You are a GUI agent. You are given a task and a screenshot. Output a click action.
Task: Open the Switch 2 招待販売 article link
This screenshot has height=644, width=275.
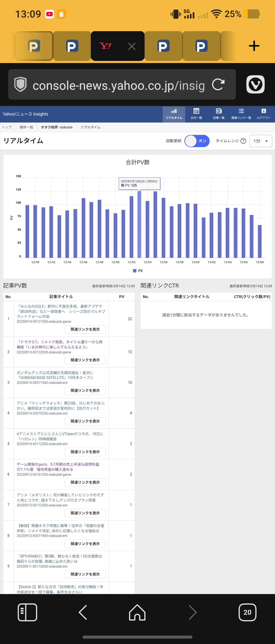coord(60,589)
